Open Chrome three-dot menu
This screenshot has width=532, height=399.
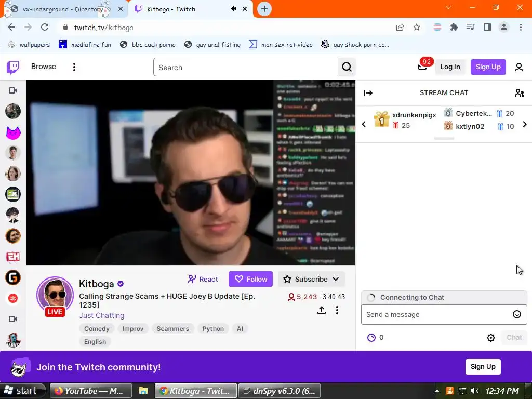click(521, 28)
